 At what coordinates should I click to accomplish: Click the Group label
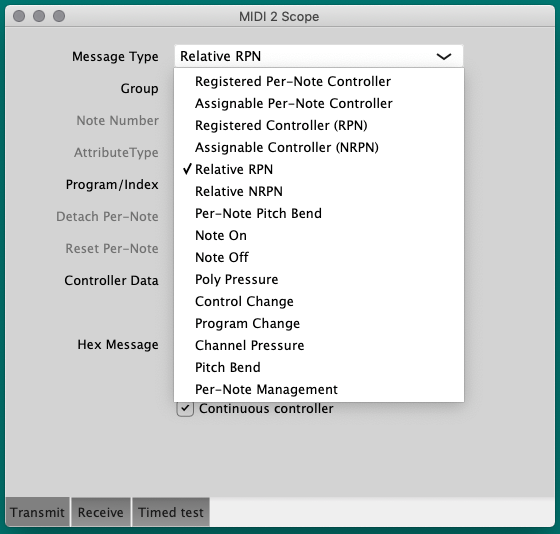(139, 89)
